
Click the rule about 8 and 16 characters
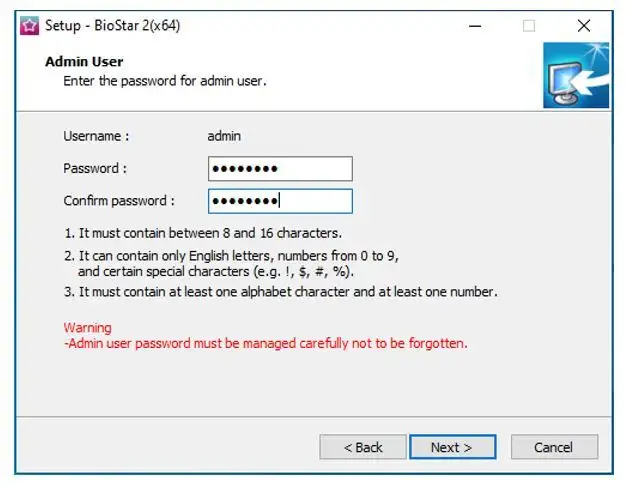click(203, 233)
